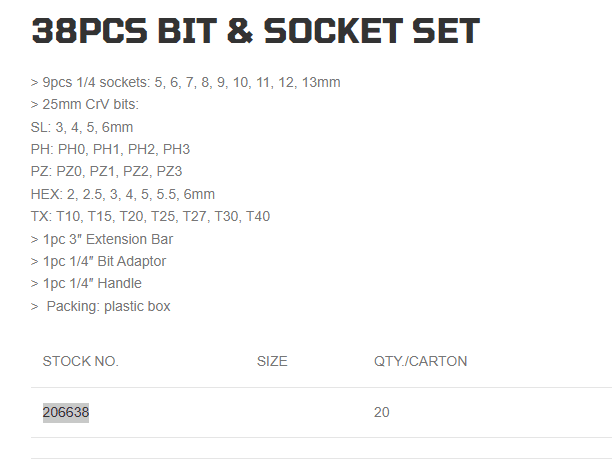Click the carton quantity value 20
This screenshot has width=612, height=472.
382,412
